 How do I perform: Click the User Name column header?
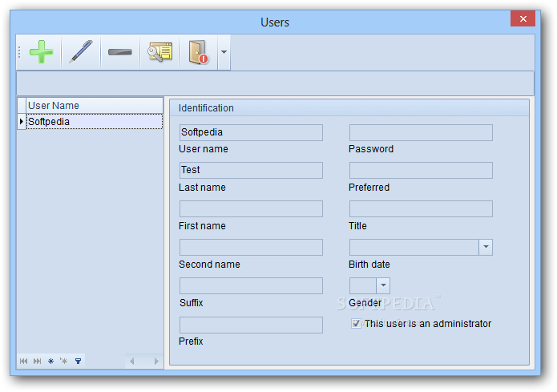pyautogui.click(x=95, y=106)
